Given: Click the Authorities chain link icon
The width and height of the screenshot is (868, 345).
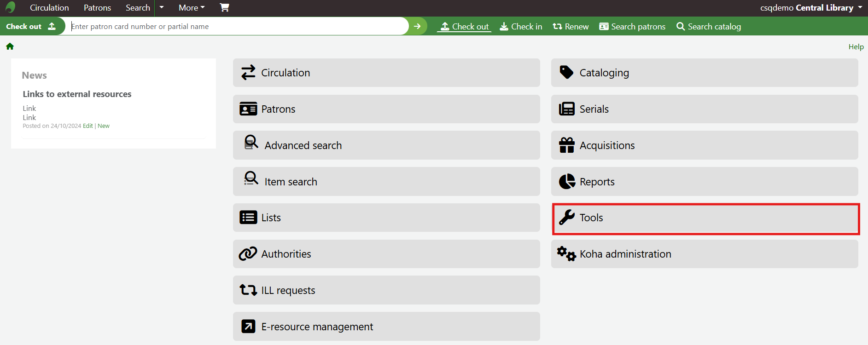Looking at the screenshot, I should pyautogui.click(x=248, y=253).
